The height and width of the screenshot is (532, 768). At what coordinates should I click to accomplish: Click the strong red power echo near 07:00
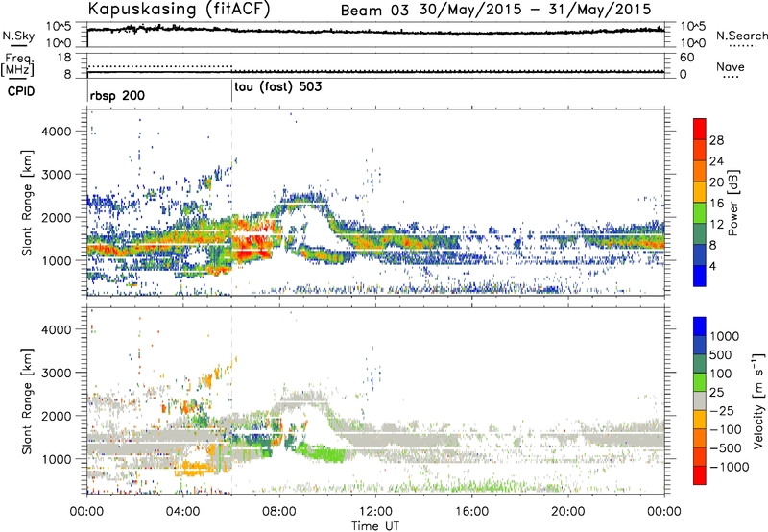(252, 242)
